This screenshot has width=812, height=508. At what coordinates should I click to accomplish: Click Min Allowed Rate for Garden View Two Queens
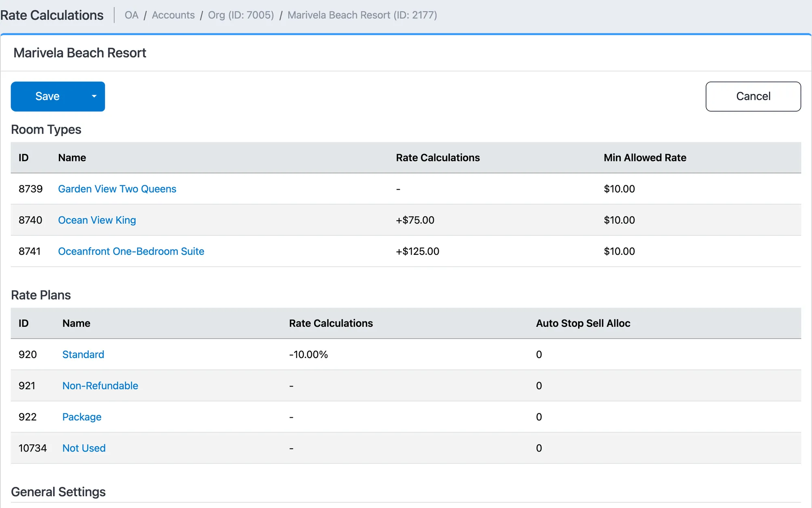coord(619,189)
